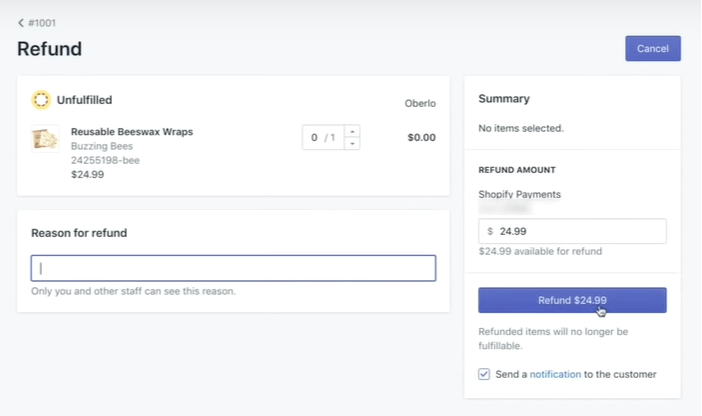
Task: Click the back chevron arrow icon
Action: pyautogui.click(x=21, y=22)
